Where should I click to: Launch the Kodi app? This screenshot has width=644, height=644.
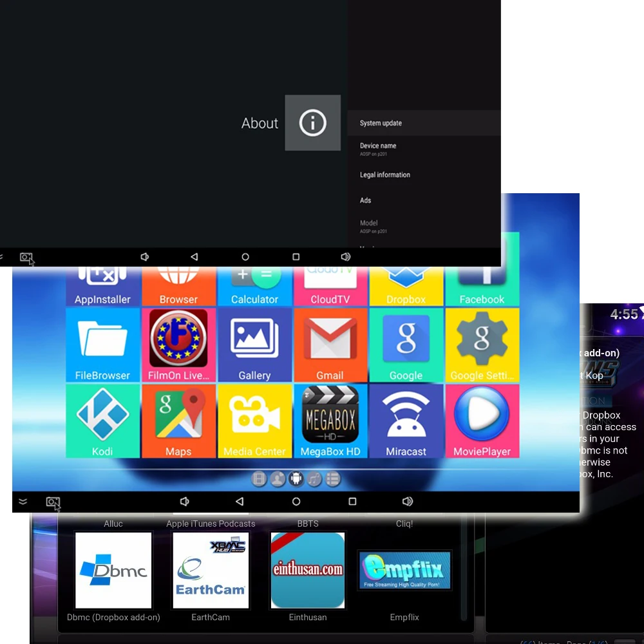(102, 421)
